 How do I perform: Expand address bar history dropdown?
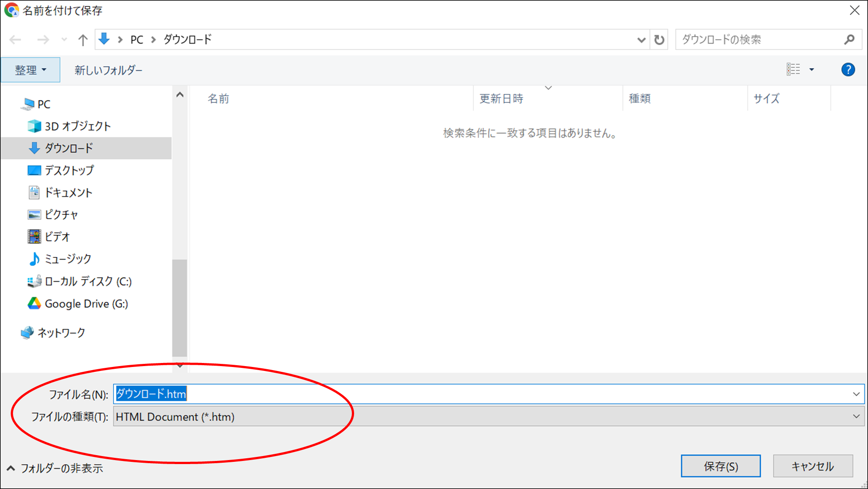click(641, 40)
